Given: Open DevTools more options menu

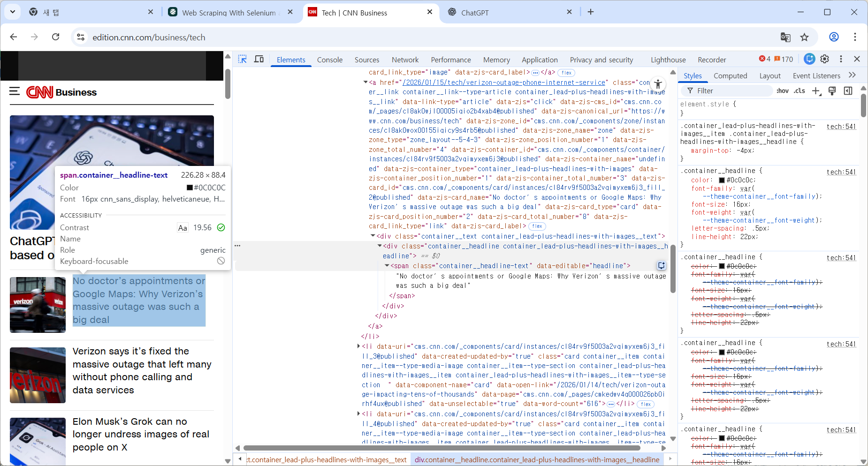Looking at the screenshot, I should (x=841, y=59).
